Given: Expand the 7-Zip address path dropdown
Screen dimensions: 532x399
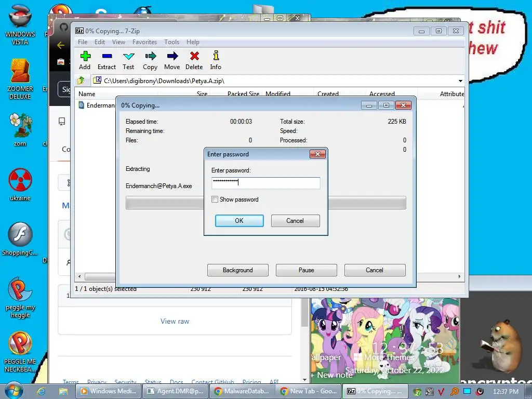Looking at the screenshot, I should point(460,81).
